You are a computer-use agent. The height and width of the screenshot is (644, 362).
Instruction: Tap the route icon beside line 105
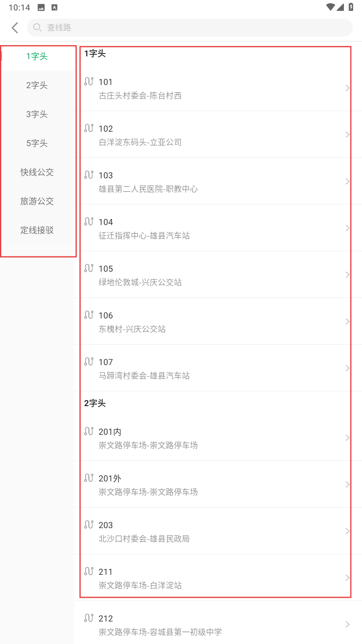(x=89, y=268)
